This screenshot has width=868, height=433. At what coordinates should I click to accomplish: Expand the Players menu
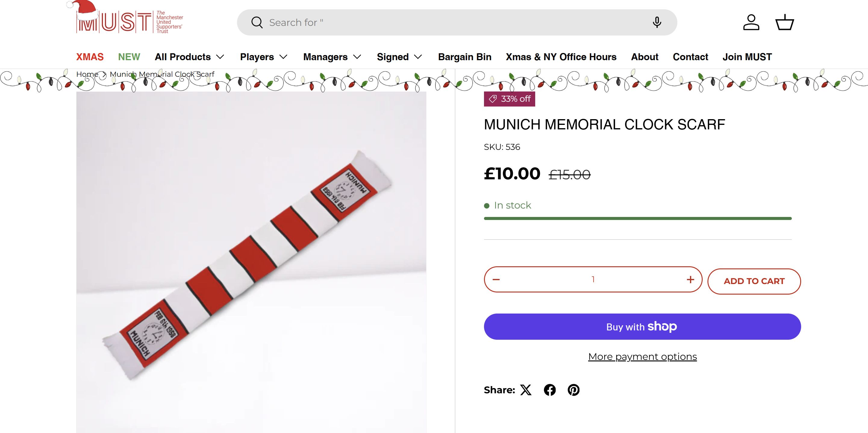[264, 57]
